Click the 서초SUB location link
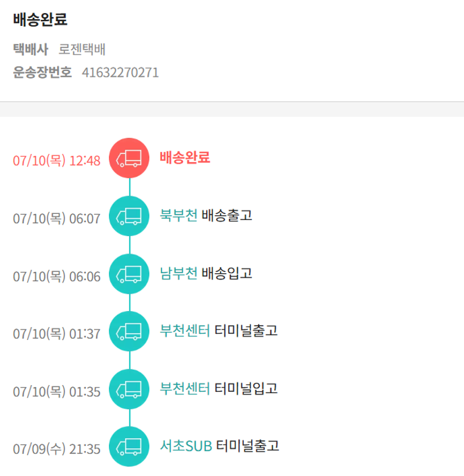464x476 pixels. 186,446
